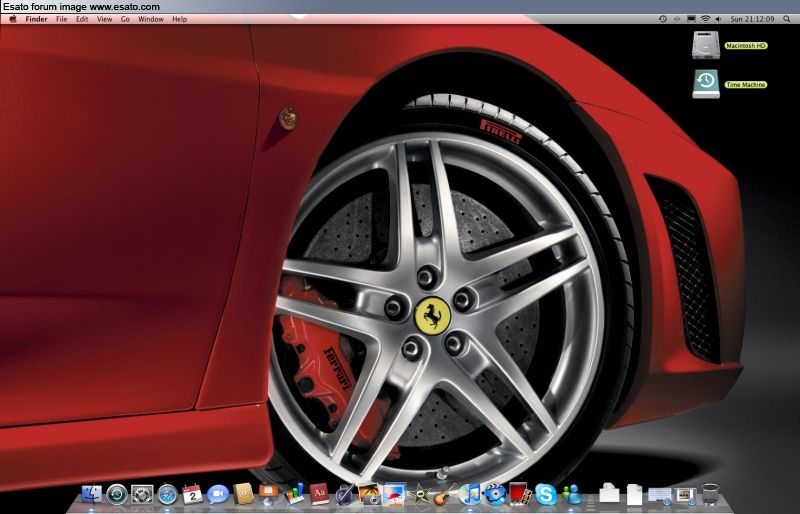
Task: Launch Time Machine from the Dock
Action: [x=117, y=494]
